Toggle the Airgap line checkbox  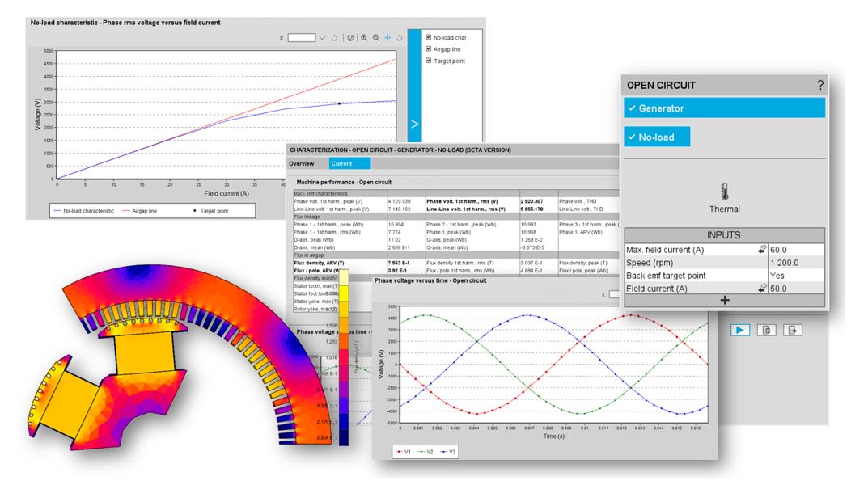(429, 48)
